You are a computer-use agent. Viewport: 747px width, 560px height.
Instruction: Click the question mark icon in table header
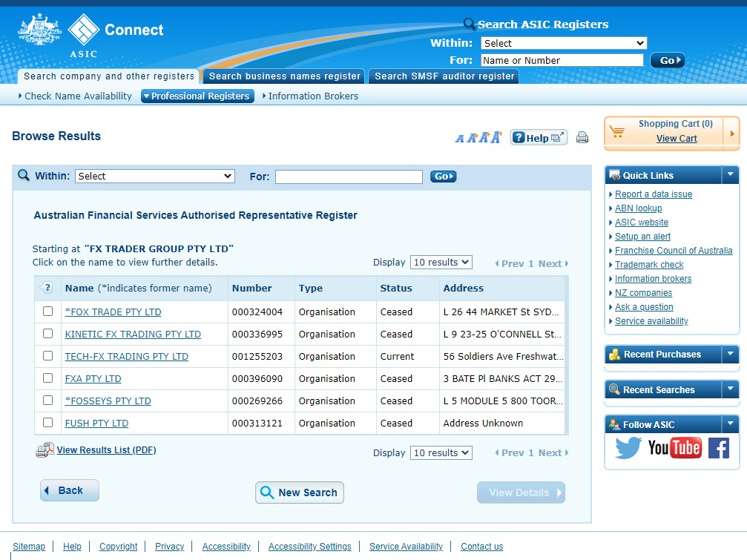point(47,288)
